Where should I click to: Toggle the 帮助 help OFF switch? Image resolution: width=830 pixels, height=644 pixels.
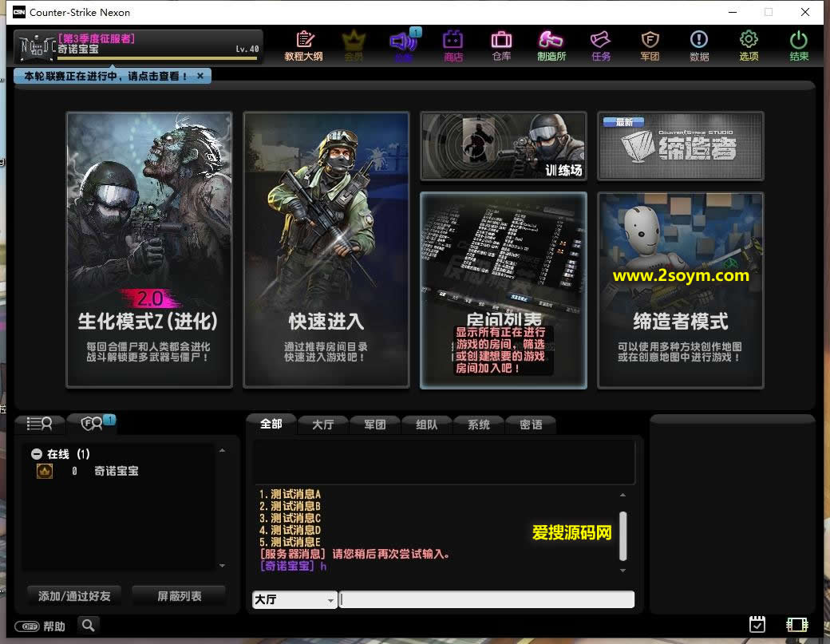pos(27,626)
